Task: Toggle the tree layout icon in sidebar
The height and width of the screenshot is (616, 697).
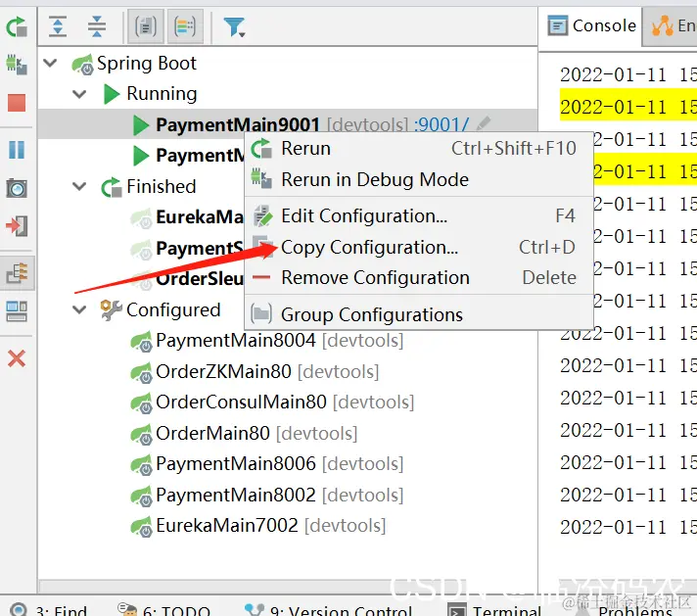Action: point(17,272)
